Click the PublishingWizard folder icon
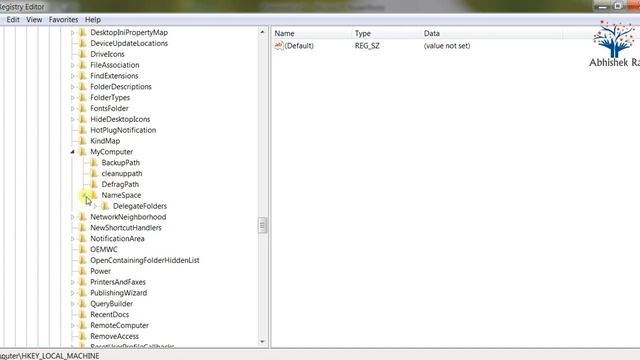Image resolution: width=640 pixels, height=360 pixels. tap(82, 293)
